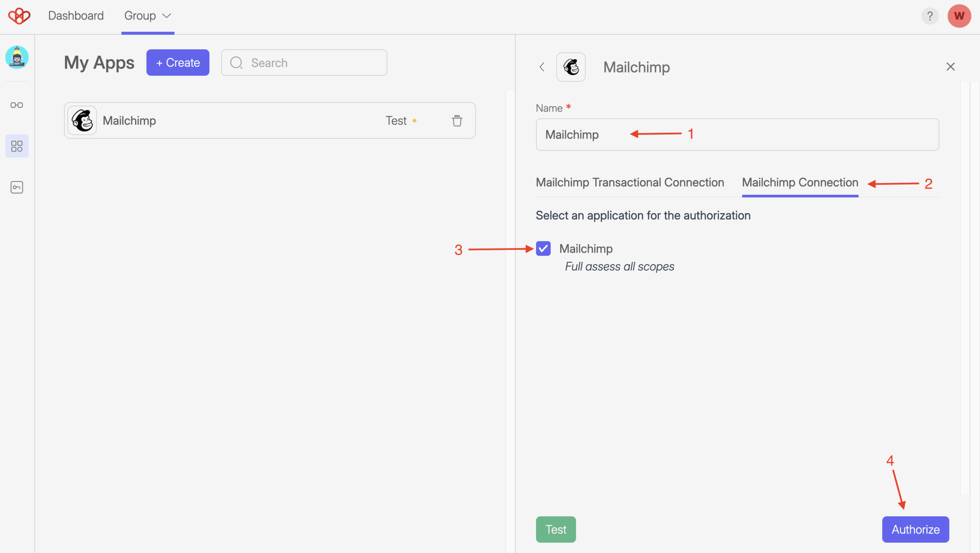The width and height of the screenshot is (980, 553).
Task: Click the Mailchimp checkbox label text
Action: point(586,249)
